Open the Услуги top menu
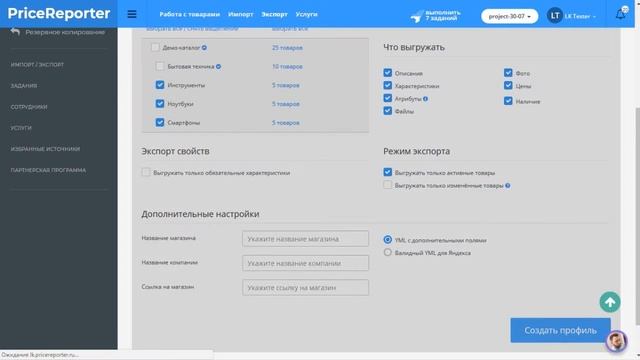The height and width of the screenshot is (360, 640). click(307, 14)
